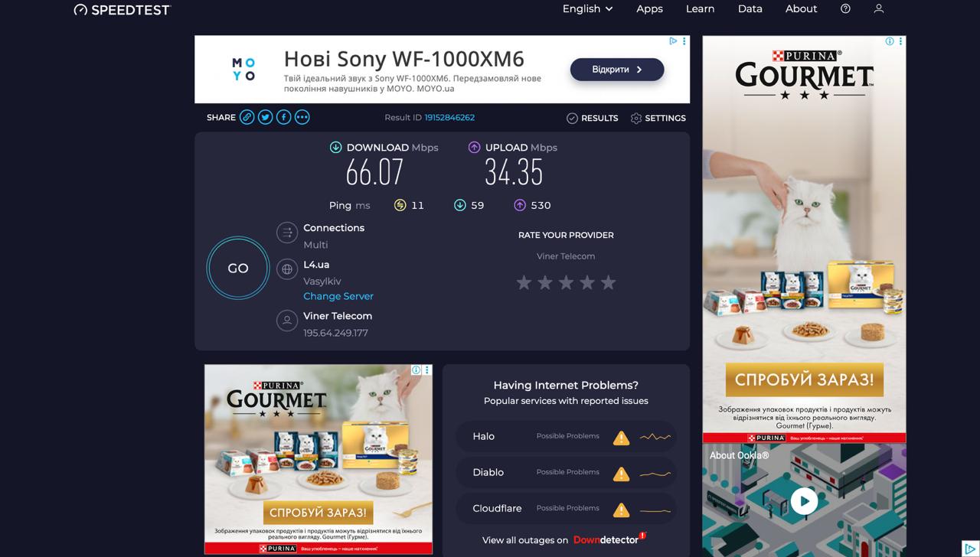Viewport: 980px width, 557px height.
Task: Open RESULTS history link
Action: coord(593,118)
